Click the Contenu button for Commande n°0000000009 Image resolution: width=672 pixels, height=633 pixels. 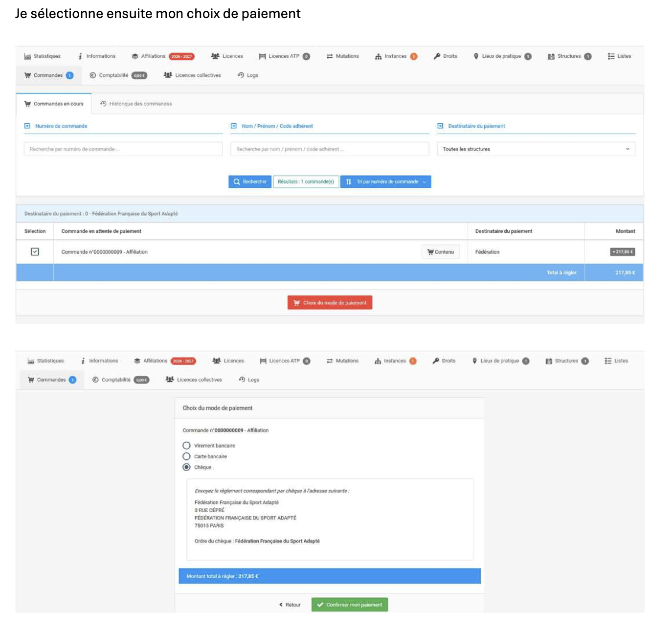[x=441, y=252]
